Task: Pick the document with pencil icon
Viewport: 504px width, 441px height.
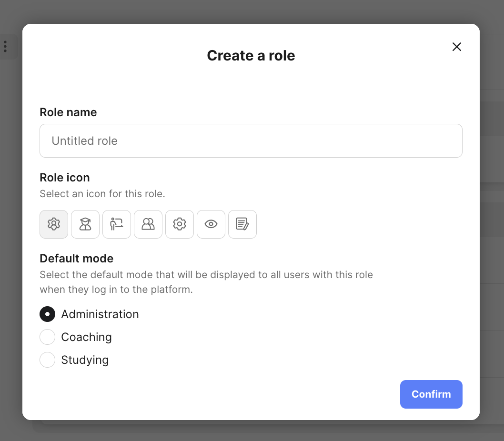Action: point(242,224)
